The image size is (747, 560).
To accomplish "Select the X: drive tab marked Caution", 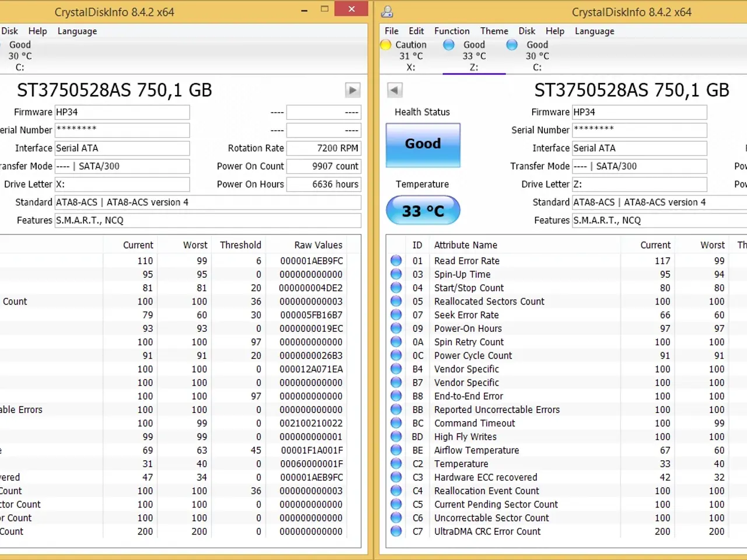I will [411, 56].
